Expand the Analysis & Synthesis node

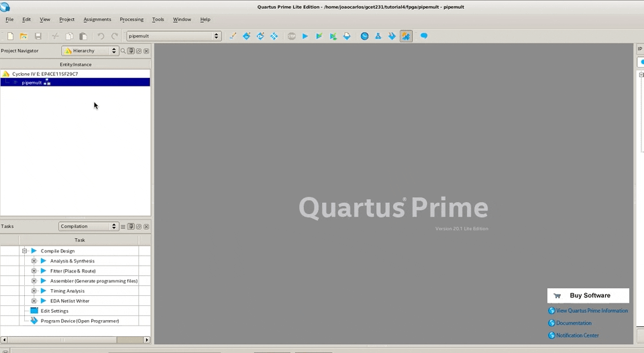pos(34,261)
